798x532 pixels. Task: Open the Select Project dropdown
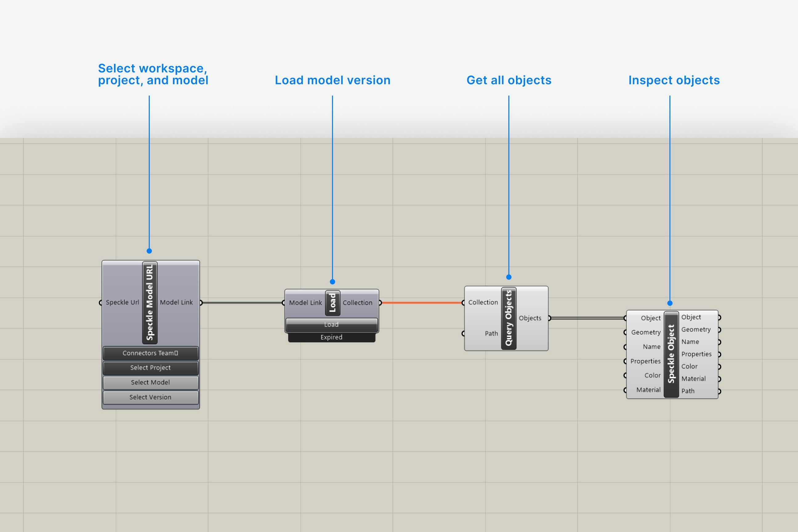[x=151, y=368]
